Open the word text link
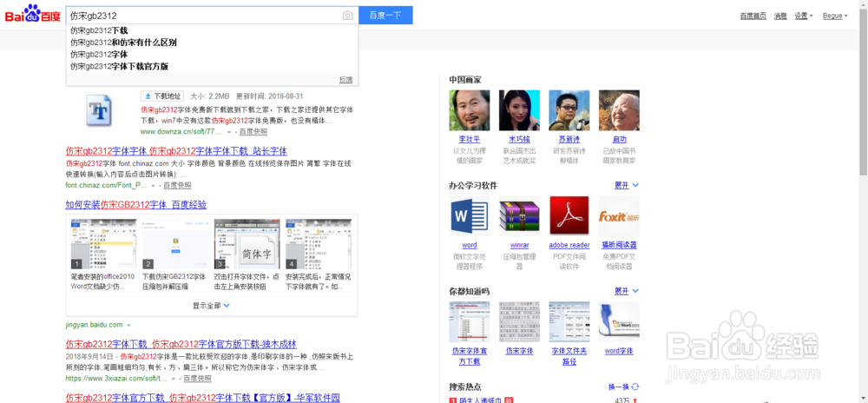 (470, 245)
